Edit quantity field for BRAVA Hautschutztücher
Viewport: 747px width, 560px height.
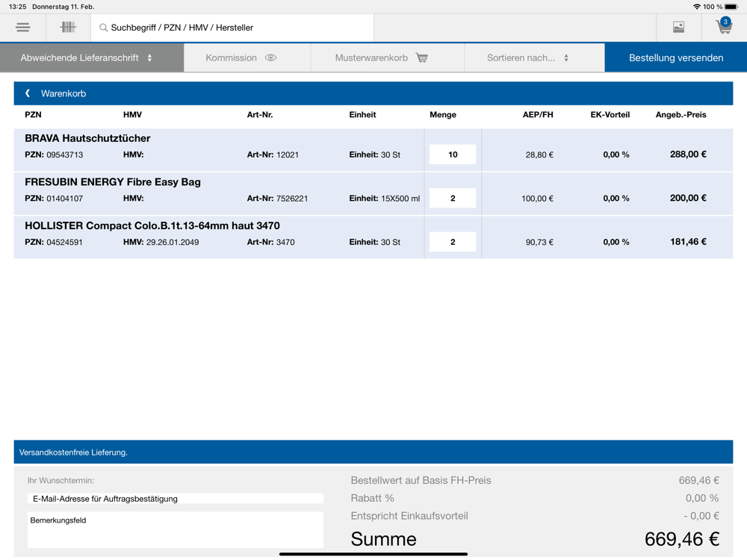453,155
